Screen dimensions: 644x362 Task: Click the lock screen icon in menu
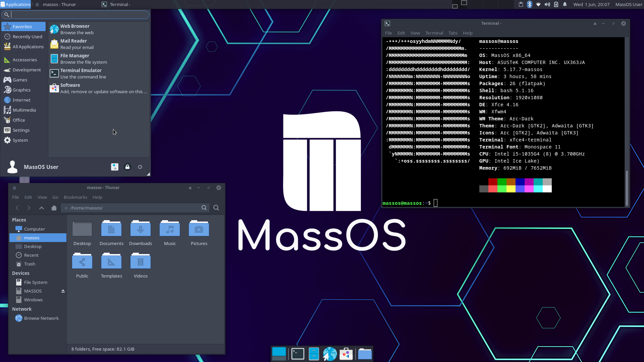pos(127,167)
